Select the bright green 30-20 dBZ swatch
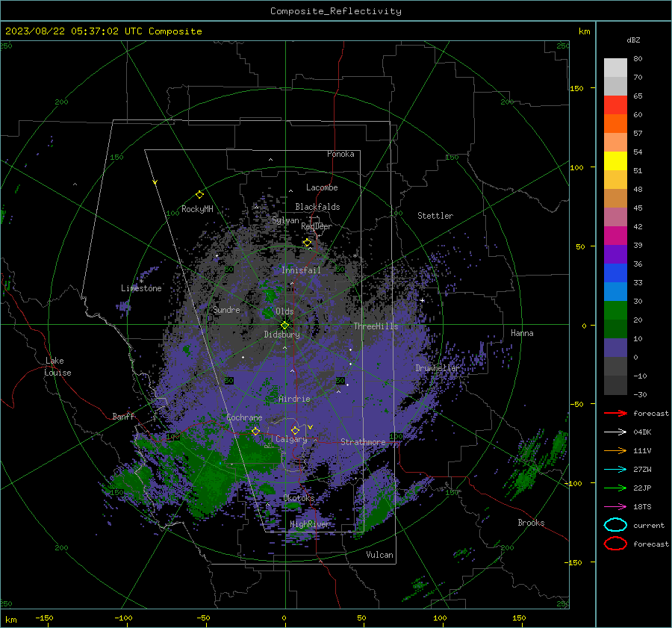Viewport: 672px width, 628px height. [615, 310]
